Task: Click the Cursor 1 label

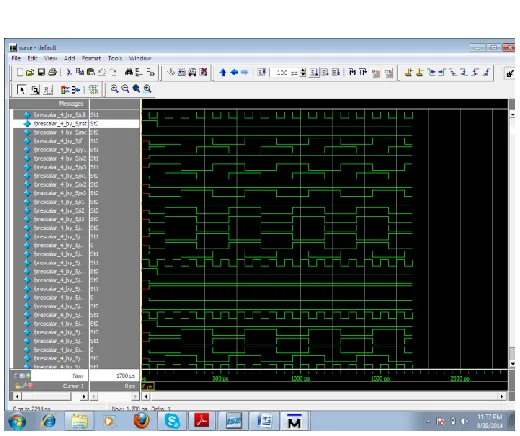Action: [73, 386]
